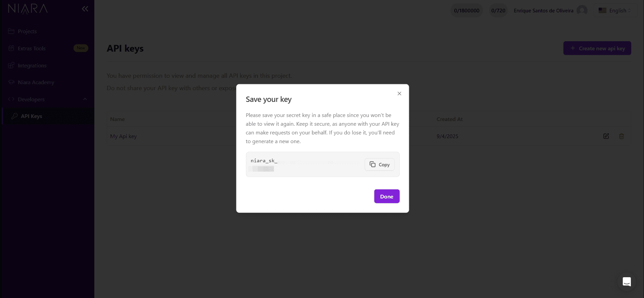Open the English language dropdown
This screenshot has height=298, width=644.
pos(615,10)
